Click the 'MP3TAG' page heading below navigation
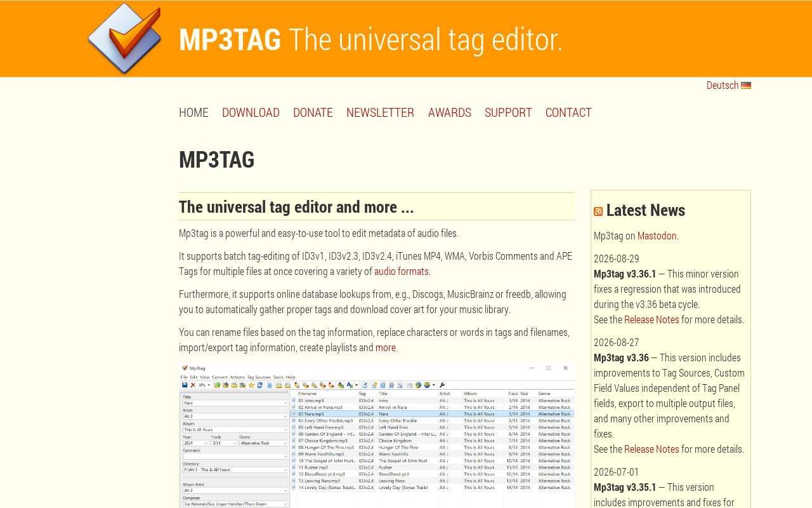This screenshot has height=508, width=812. tap(216, 159)
